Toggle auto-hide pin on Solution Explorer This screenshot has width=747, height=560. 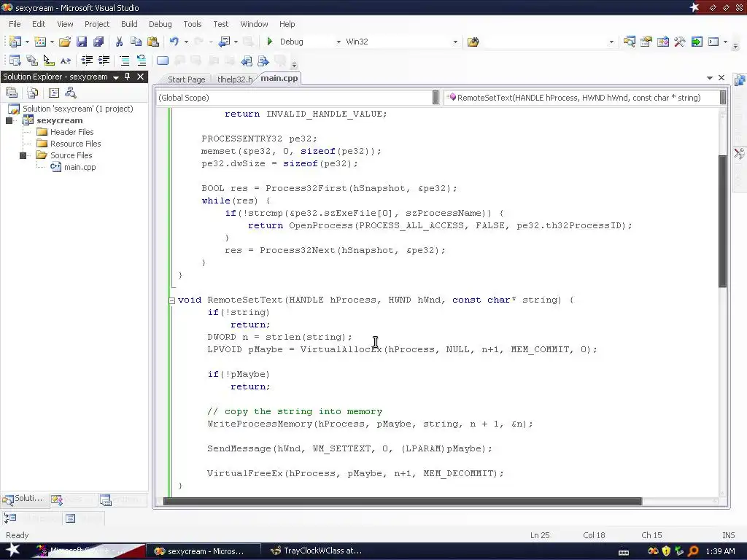click(127, 77)
